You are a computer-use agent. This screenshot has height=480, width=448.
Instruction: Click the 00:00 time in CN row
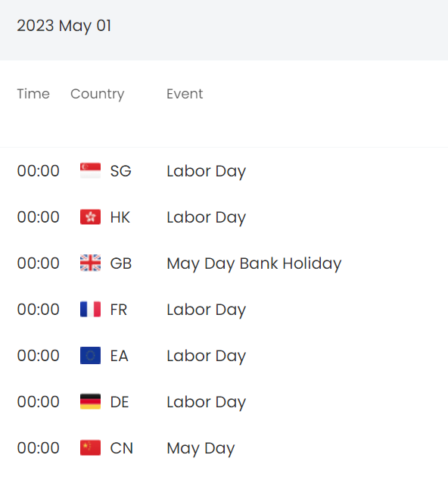tap(39, 448)
